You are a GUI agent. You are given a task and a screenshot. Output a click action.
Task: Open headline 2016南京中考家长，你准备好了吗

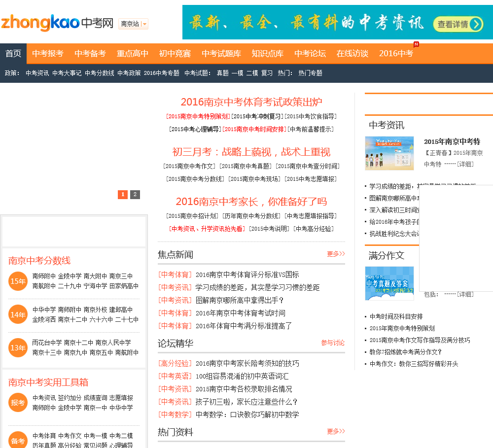[251, 202]
